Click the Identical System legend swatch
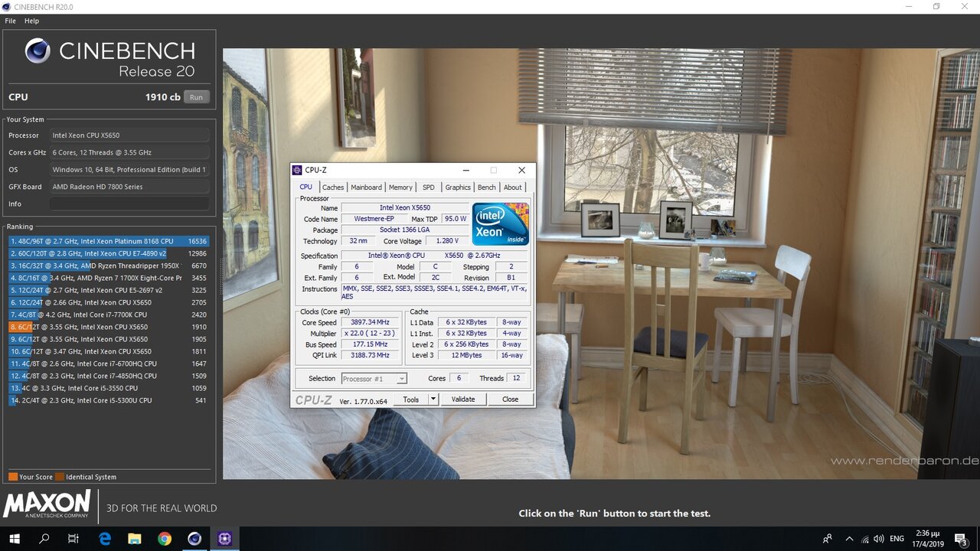The image size is (980, 551). tap(60, 477)
